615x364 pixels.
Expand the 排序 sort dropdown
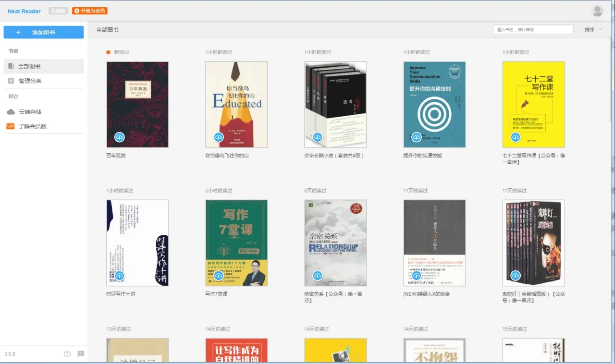593,30
